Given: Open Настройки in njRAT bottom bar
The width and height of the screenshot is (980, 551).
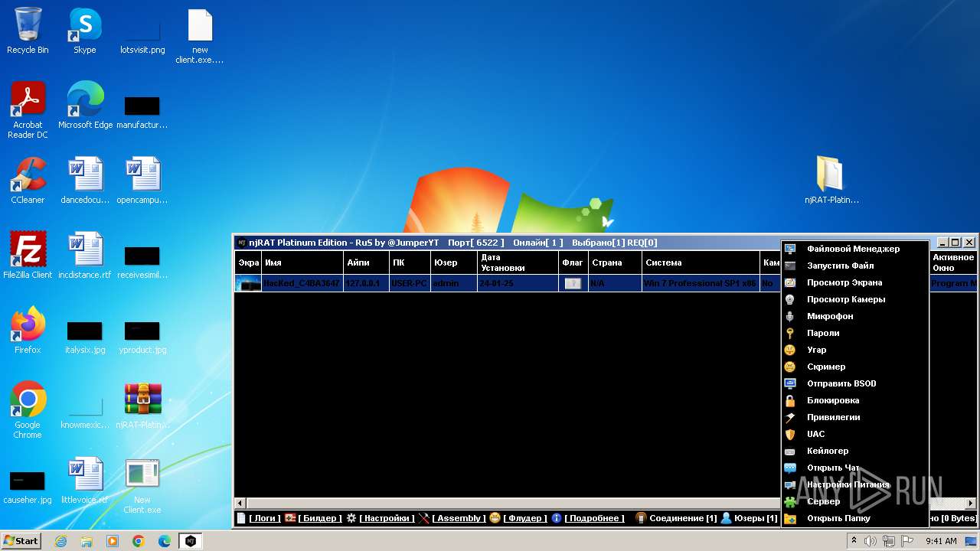Looking at the screenshot, I should [x=380, y=518].
